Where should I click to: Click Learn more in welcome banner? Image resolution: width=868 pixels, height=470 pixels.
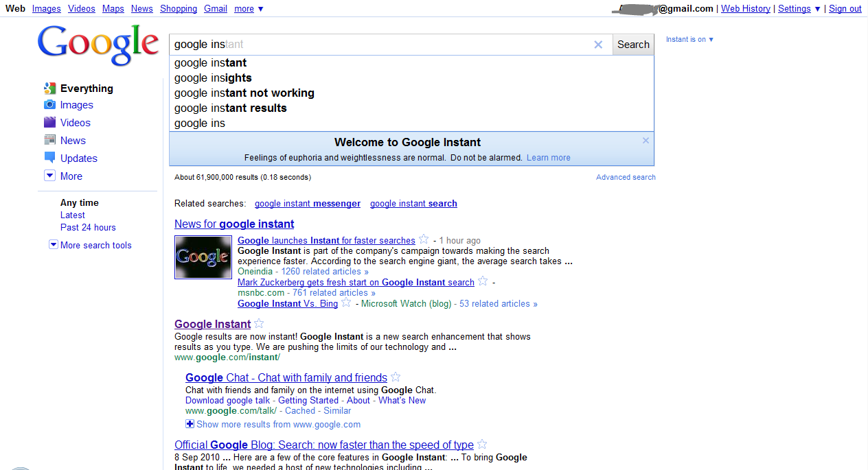549,158
